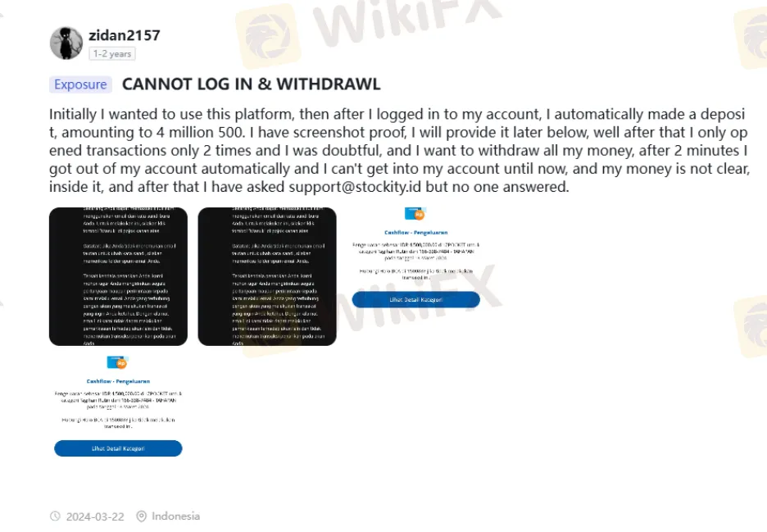This screenshot has width=767, height=532.
Task: Open the Cashflow receipt image on the lower row
Action: (x=118, y=407)
